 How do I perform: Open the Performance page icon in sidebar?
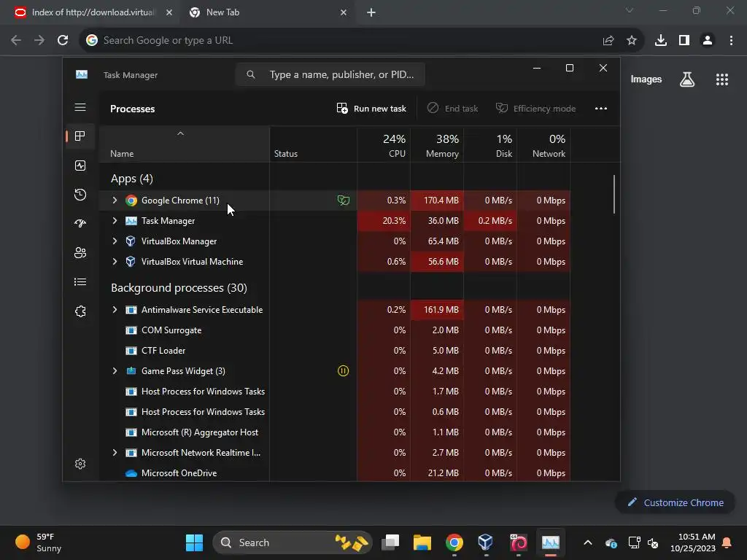[80, 166]
